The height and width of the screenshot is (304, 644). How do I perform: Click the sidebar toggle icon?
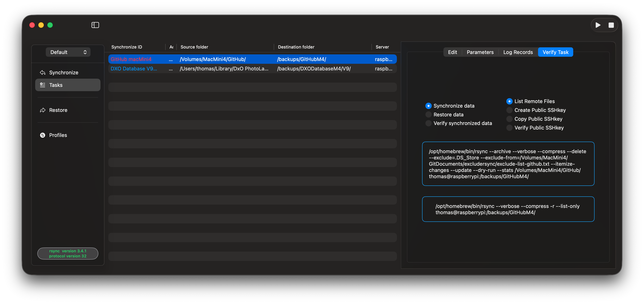coord(95,25)
